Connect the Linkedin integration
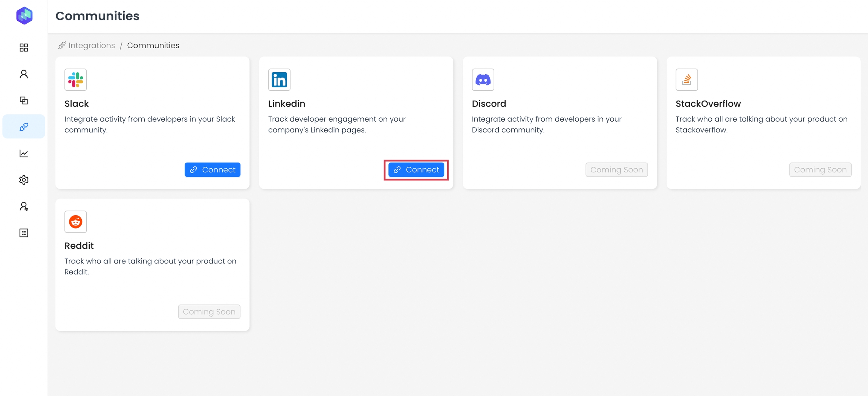The width and height of the screenshot is (868, 396). pos(416,170)
